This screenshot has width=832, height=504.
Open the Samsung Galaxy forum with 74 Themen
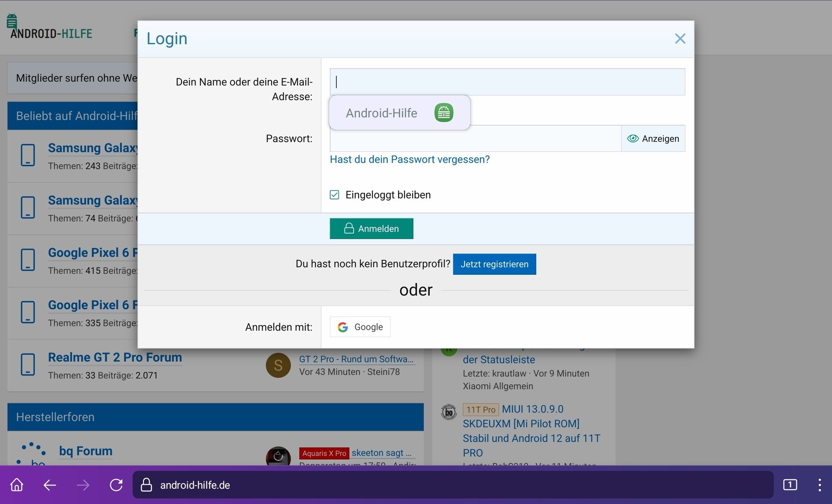[93, 200]
